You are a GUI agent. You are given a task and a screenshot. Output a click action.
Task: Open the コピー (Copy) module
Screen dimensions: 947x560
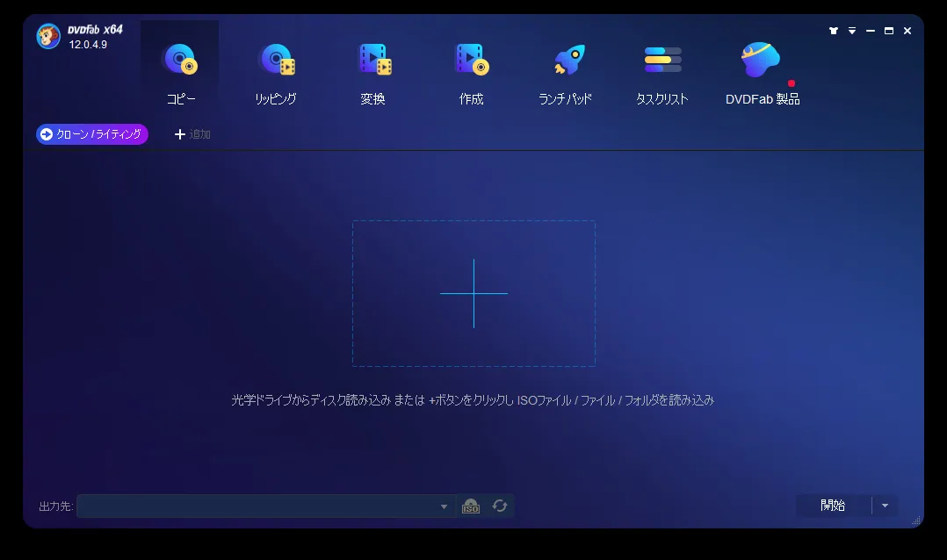(x=180, y=74)
